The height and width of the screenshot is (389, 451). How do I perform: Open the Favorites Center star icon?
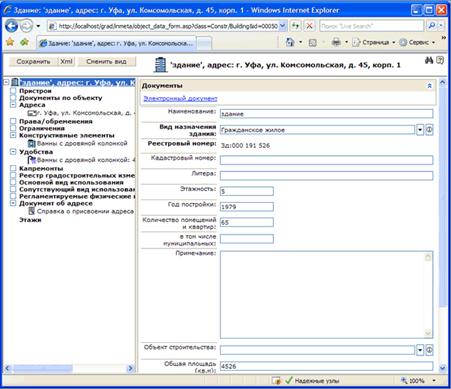pos(10,42)
